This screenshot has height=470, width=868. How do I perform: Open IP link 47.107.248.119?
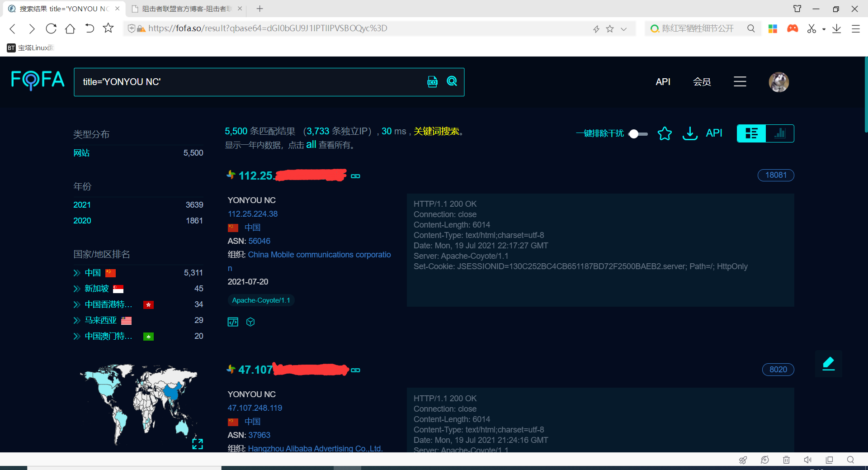tap(255, 408)
